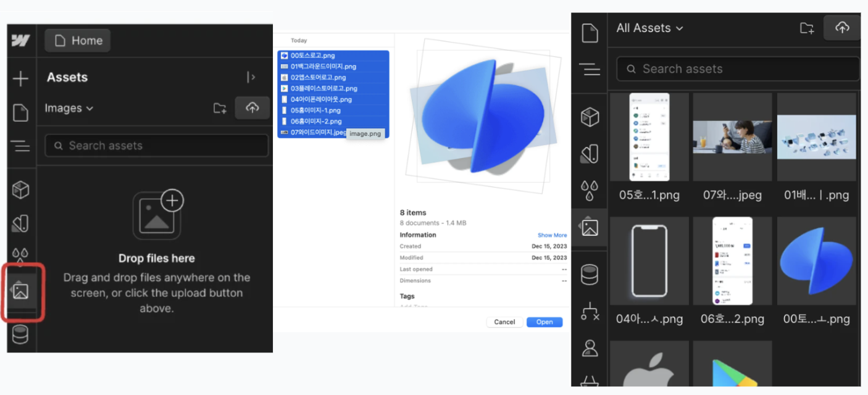The width and height of the screenshot is (868, 395).
Task: Select active Assets icon in All Assets sidebar
Action: click(x=590, y=228)
